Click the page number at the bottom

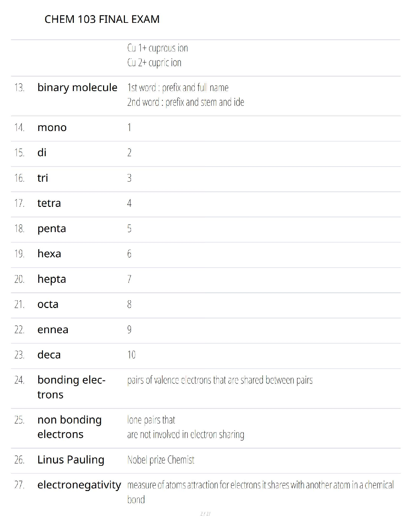pos(205,514)
